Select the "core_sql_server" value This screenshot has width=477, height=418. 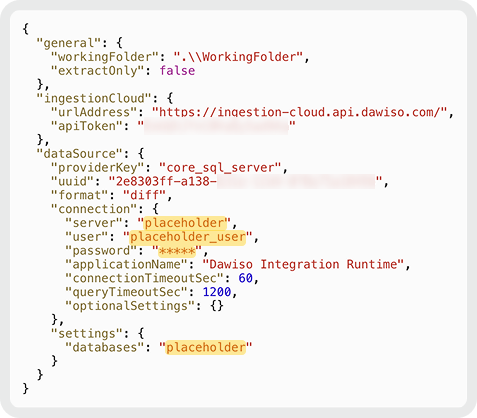pyautogui.click(x=220, y=168)
